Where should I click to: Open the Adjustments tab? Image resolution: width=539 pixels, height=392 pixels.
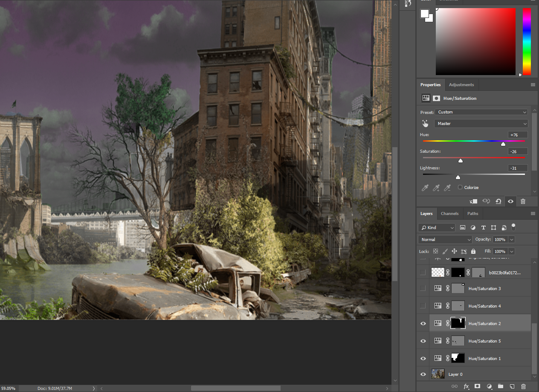tap(461, 84)
